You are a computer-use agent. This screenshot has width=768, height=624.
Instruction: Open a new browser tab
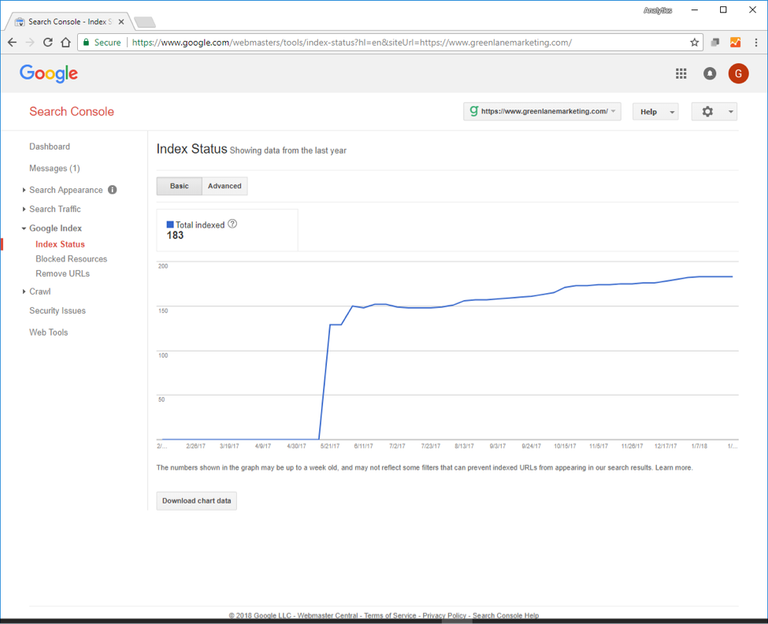click(144, 22)
